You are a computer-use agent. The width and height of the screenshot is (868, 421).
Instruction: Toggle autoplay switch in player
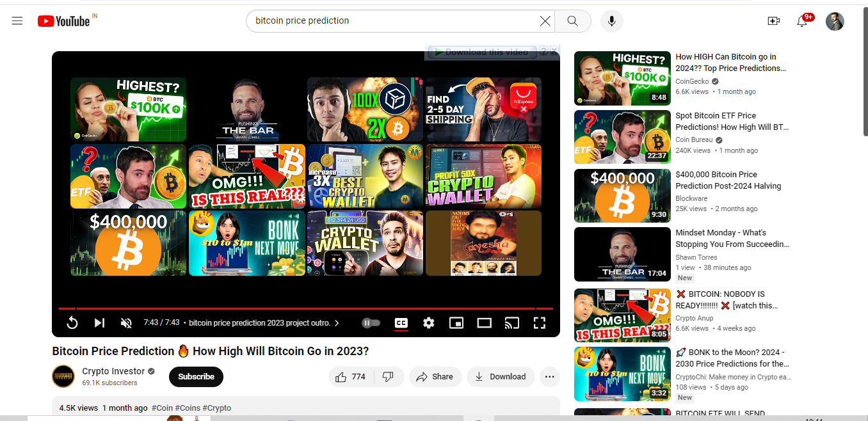[x=371, y=323]
